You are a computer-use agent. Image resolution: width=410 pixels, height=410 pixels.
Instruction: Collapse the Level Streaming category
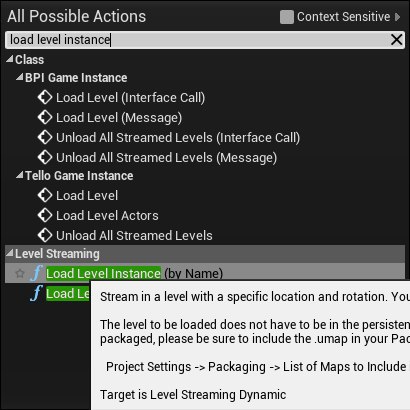(10, 253)
